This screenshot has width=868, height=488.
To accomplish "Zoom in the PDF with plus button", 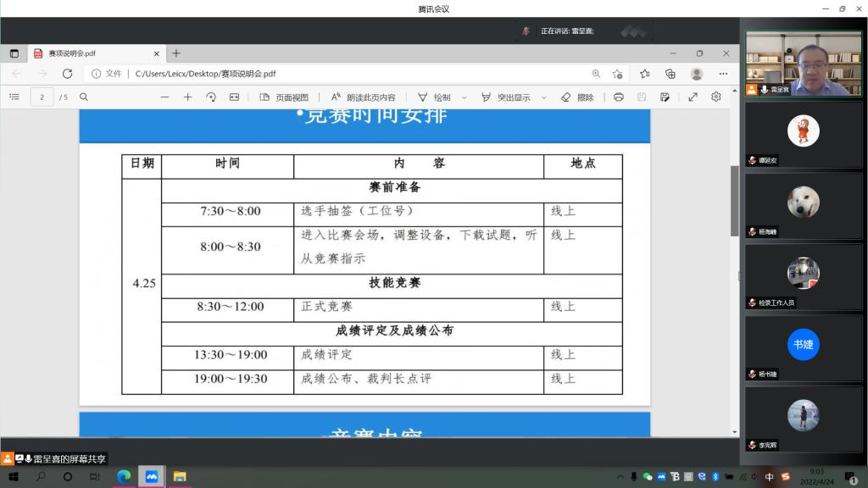I will pos(188,97).
